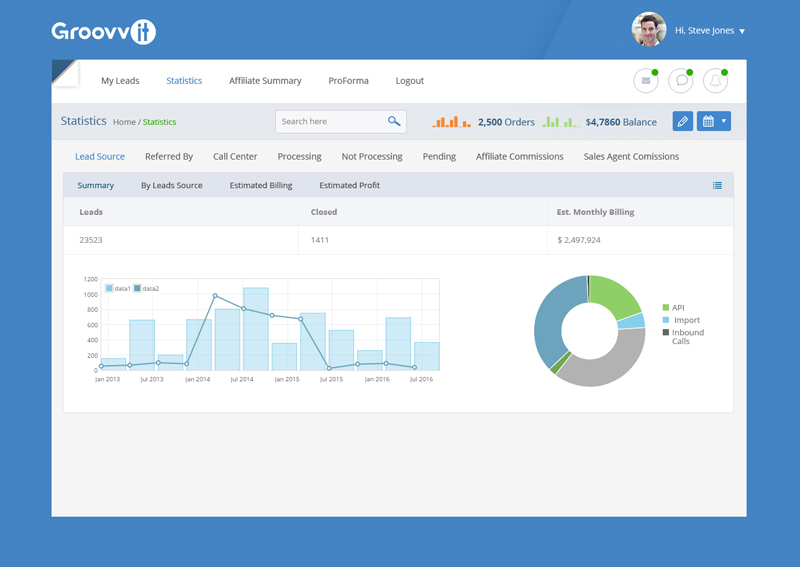Open the list view icon in Summary bar
The width and height of the screenshot is (800, 567).
point(717,185)
